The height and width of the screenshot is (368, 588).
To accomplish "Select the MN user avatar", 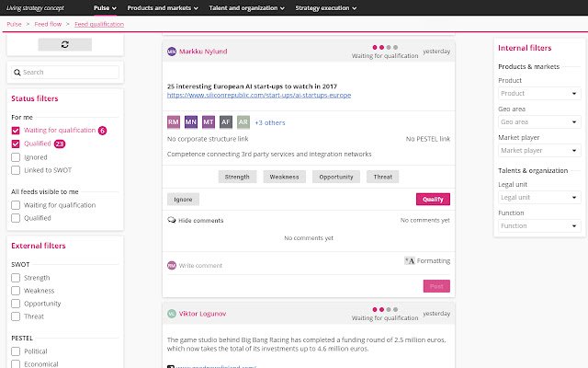I will pyautogui.click(x=191, y=122).
